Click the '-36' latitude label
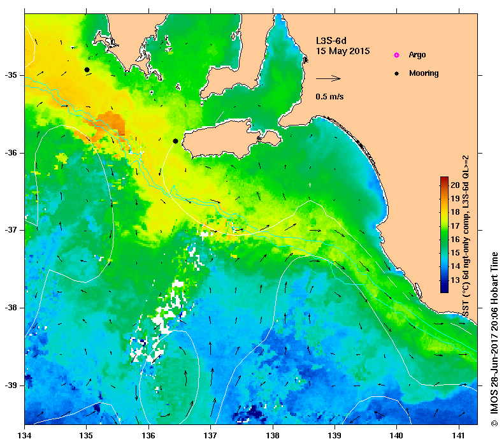Screen dimensions: 504x446 point(11,153)
